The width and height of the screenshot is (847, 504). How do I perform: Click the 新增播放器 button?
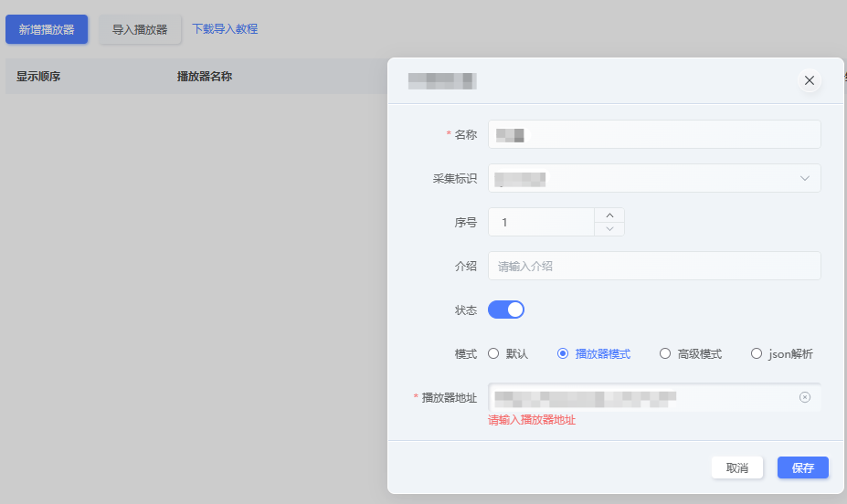[47, 29]
